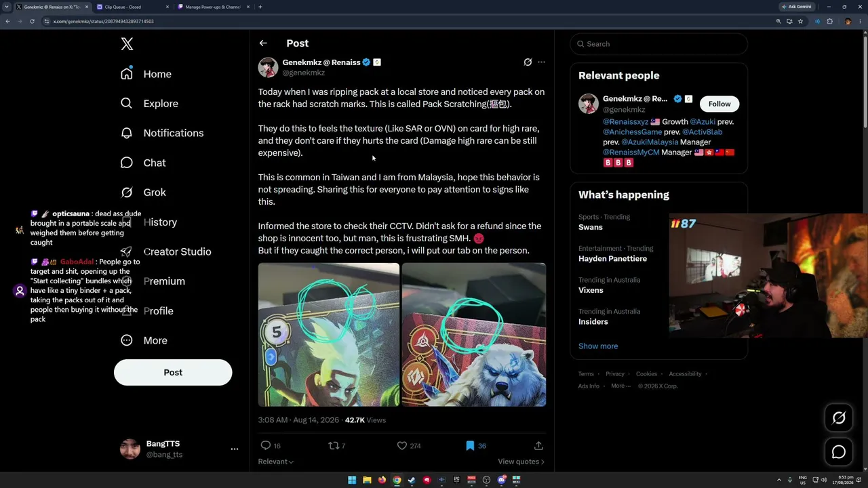Open the Ads Info footer link
This screenshot has height=488, width=868.
(589, 386)
